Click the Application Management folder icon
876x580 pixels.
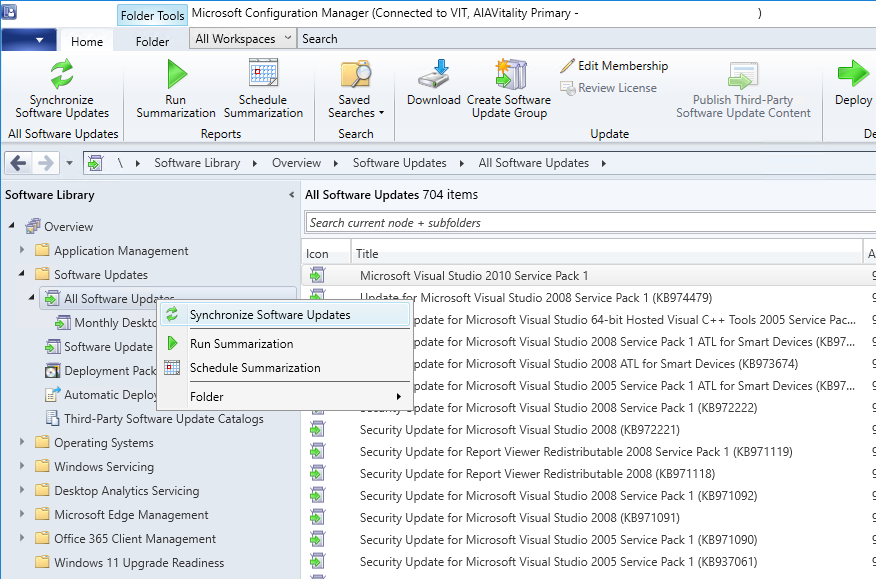[42, 250]
